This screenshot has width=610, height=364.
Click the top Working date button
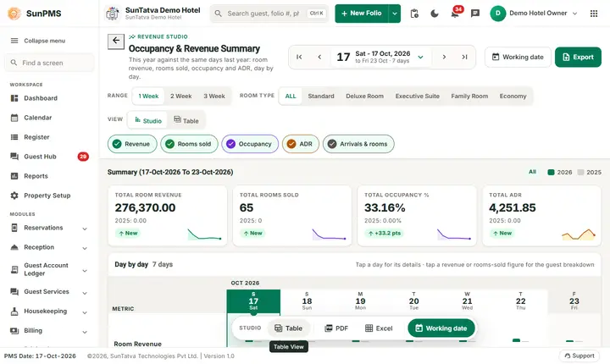pos(518,57)
